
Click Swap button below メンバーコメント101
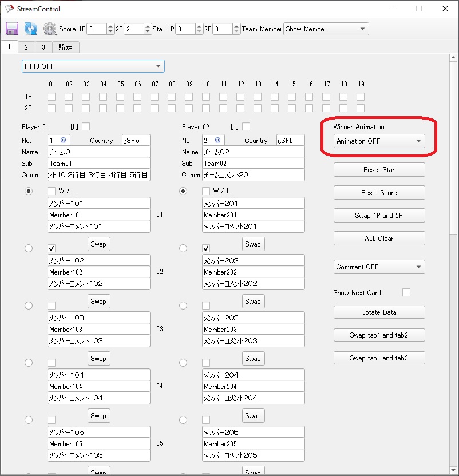pos(99,244)
